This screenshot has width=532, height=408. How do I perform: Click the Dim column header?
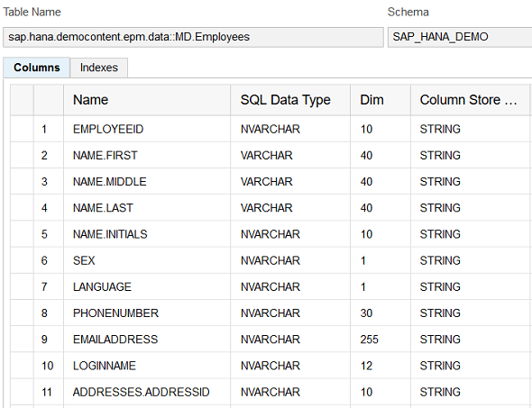tap(381, 100)
